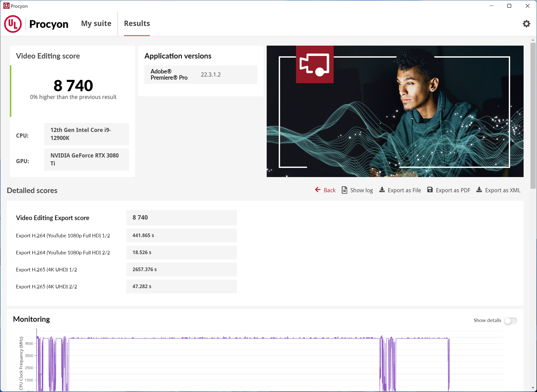Click the Export as XML label
This screenshot has height=392, width=537.
coord(502,190)
